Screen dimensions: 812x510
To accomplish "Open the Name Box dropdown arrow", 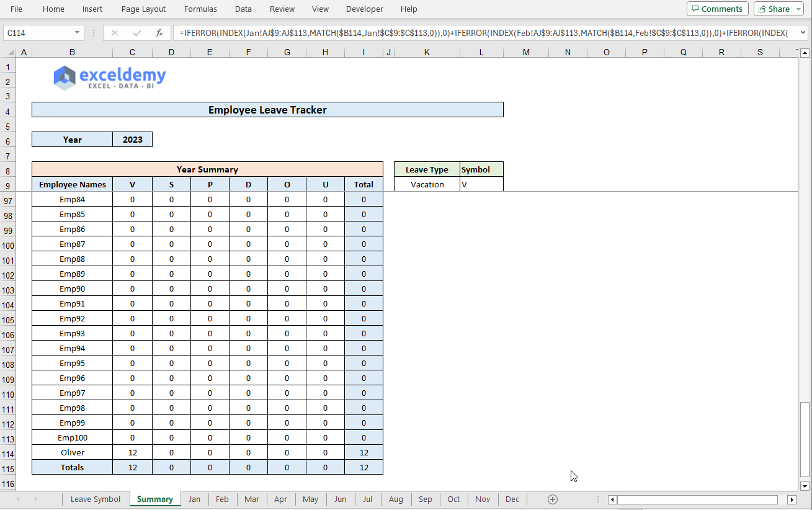I will 78,33.
